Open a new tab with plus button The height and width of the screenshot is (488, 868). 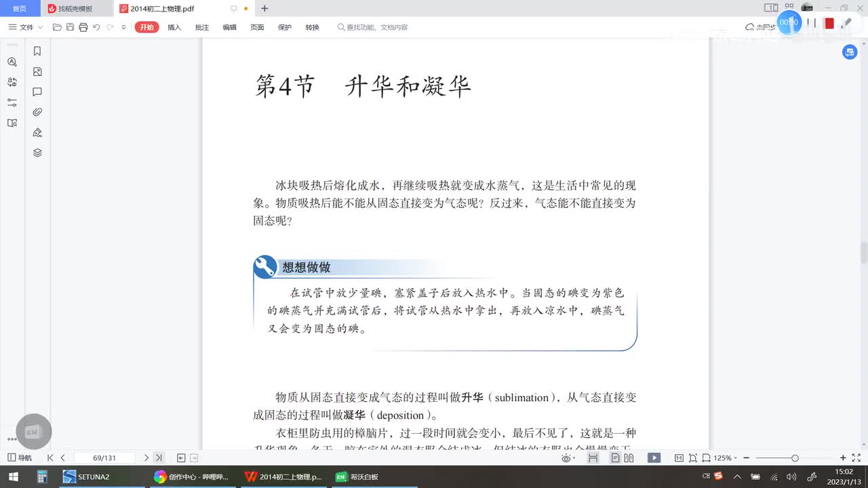[x=264, y=9]
